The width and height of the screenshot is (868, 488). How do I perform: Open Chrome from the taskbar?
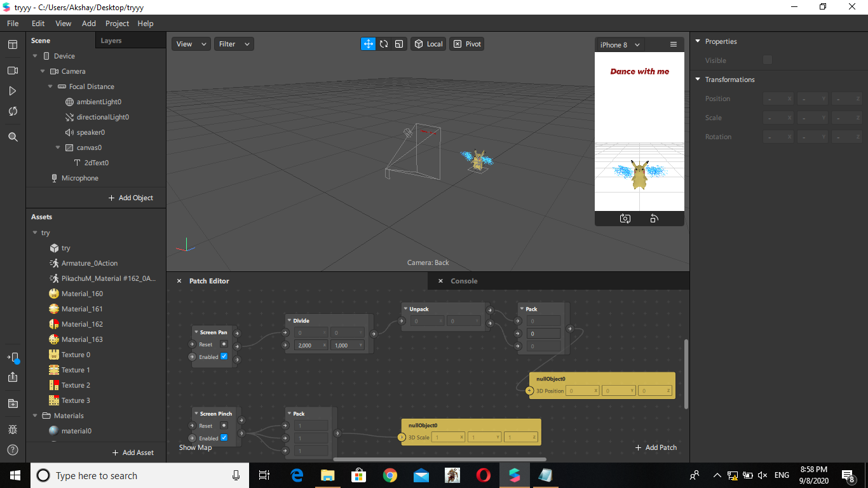tap(390, 475)
